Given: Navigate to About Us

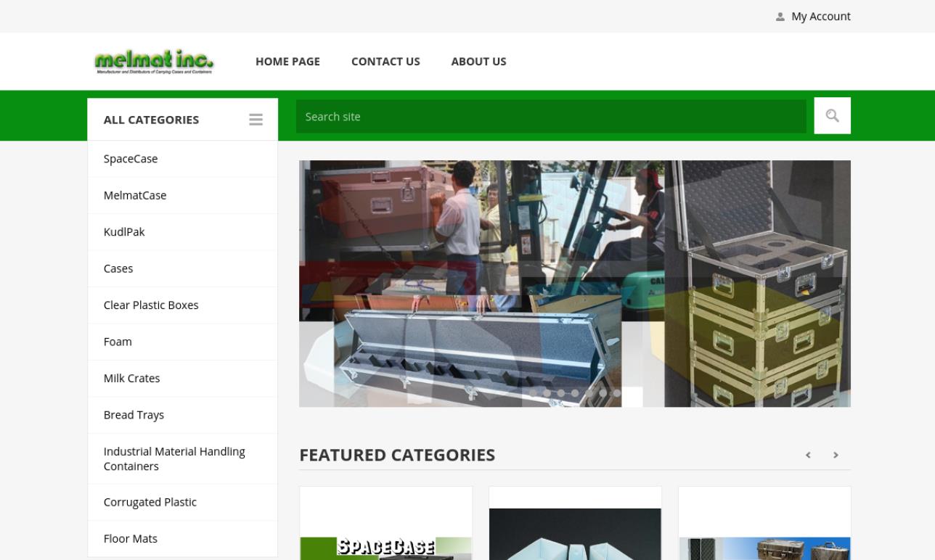Looking at the screenshot, I should click(x=478, y=62).
